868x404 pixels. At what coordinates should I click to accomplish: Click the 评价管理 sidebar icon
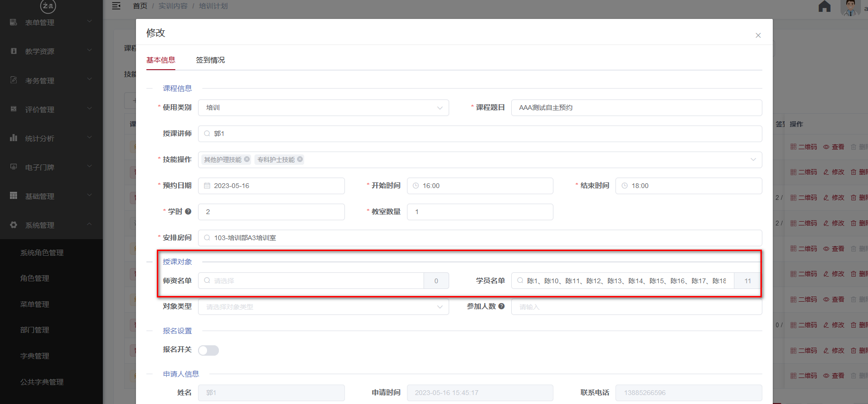13,109
